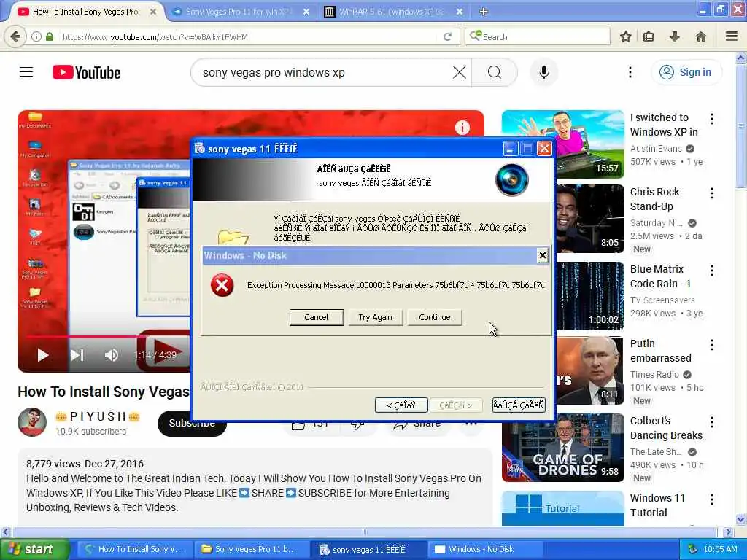Open the Blue Matrix Code Rain thumbnail
747x560 pixels.
[x=589, y=296]
